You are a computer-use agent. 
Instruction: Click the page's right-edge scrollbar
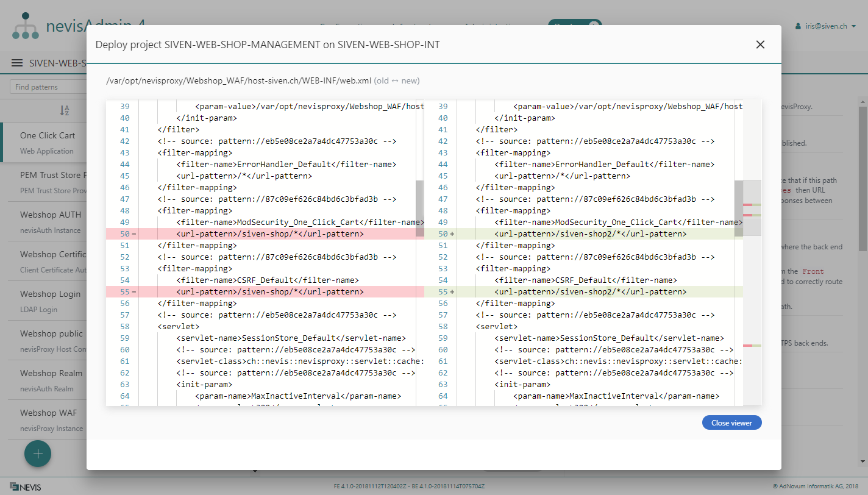863,178
